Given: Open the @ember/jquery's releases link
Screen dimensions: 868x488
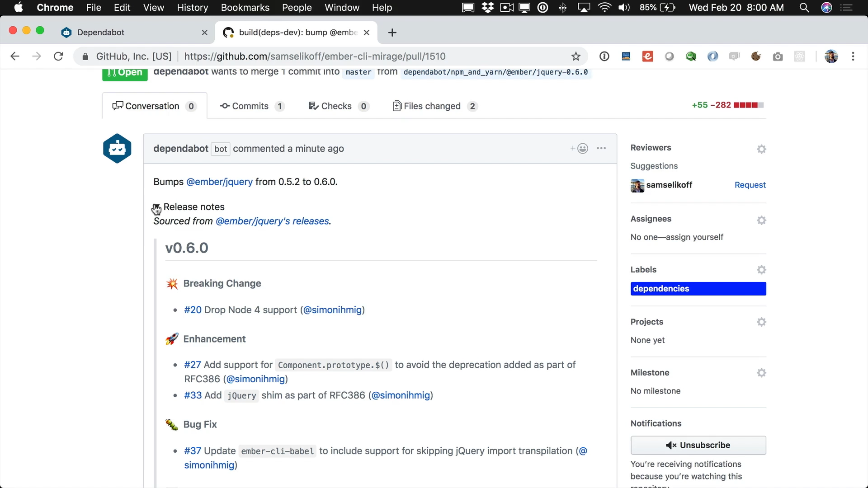Looking at the screenshot, I should (x=273, y=221).
